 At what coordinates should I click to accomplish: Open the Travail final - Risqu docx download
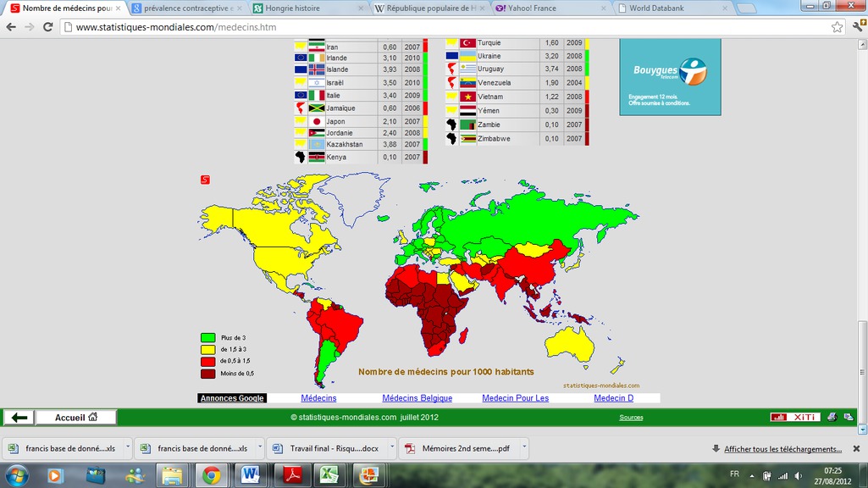[x=327, y=448]
